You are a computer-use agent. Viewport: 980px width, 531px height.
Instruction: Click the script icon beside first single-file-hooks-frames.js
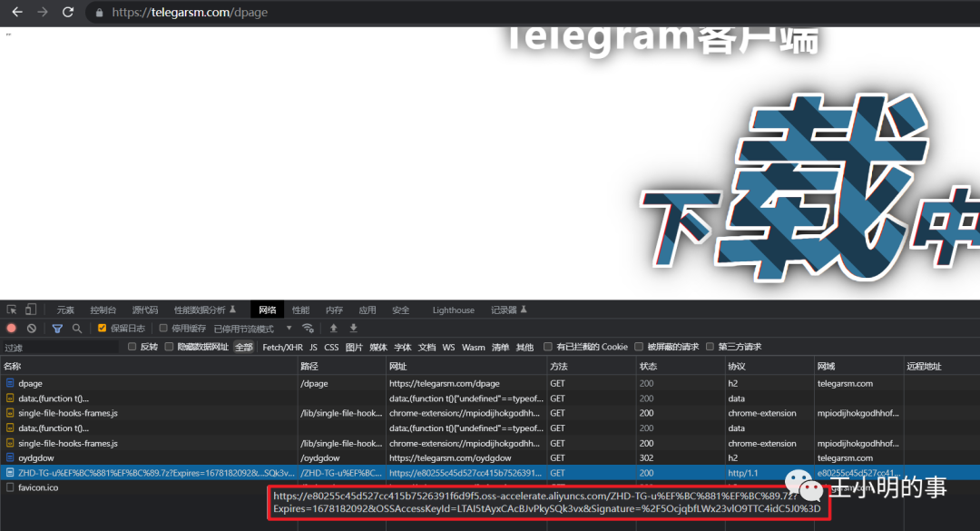point(10,413)
